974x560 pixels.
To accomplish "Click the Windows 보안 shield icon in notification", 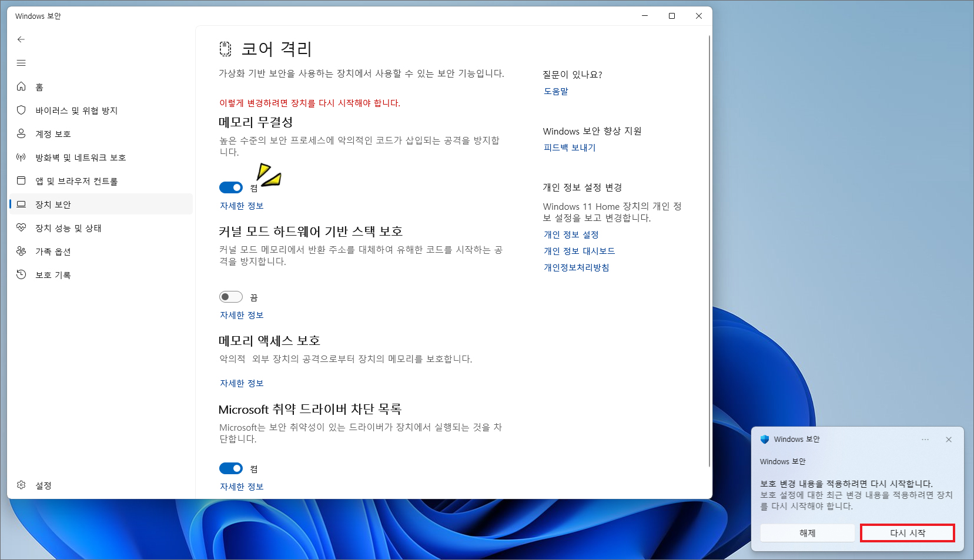I will (765, 439).
